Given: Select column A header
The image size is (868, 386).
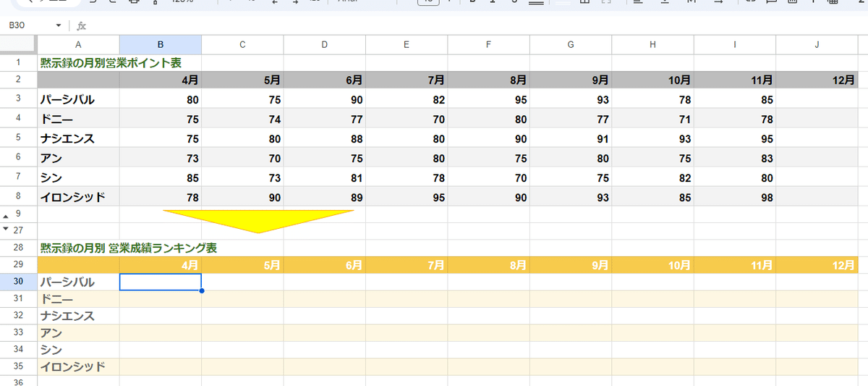Looking at the screenshot, I should click(78, 45).
